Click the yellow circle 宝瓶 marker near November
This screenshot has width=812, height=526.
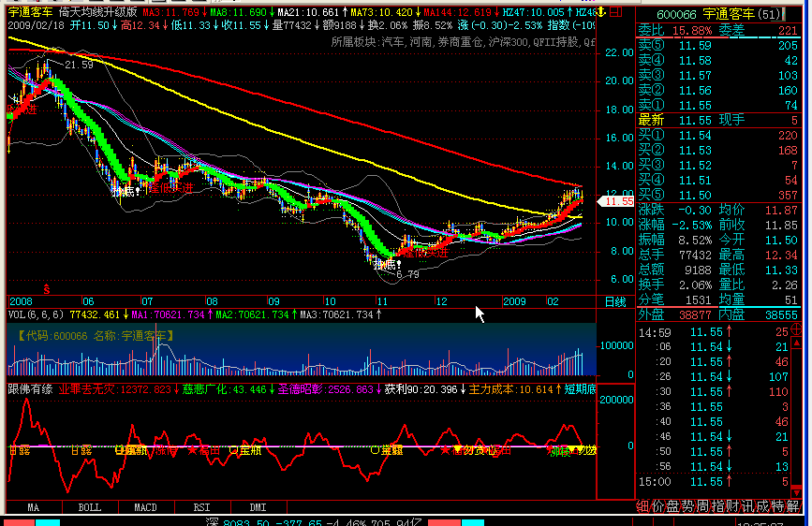click(375, 450)
